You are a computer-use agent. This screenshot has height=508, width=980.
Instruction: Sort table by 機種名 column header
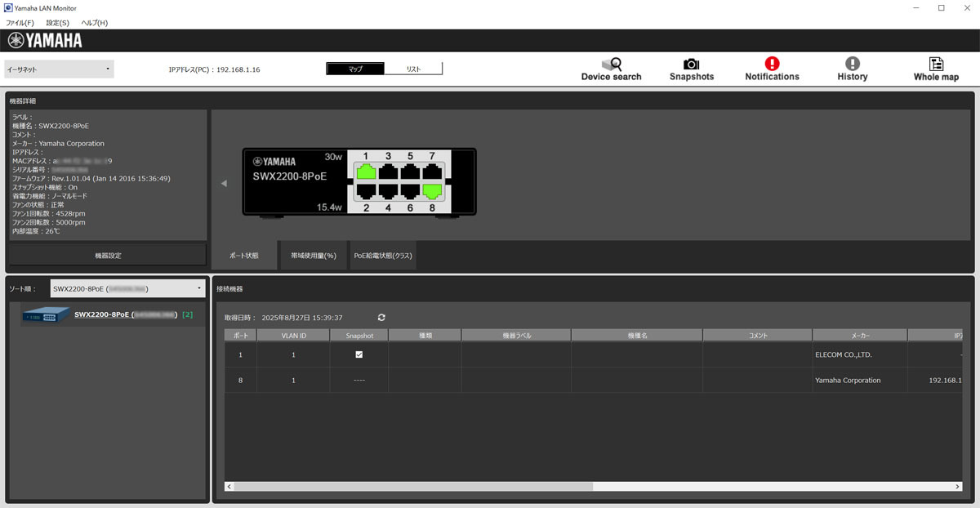point(637,336)
